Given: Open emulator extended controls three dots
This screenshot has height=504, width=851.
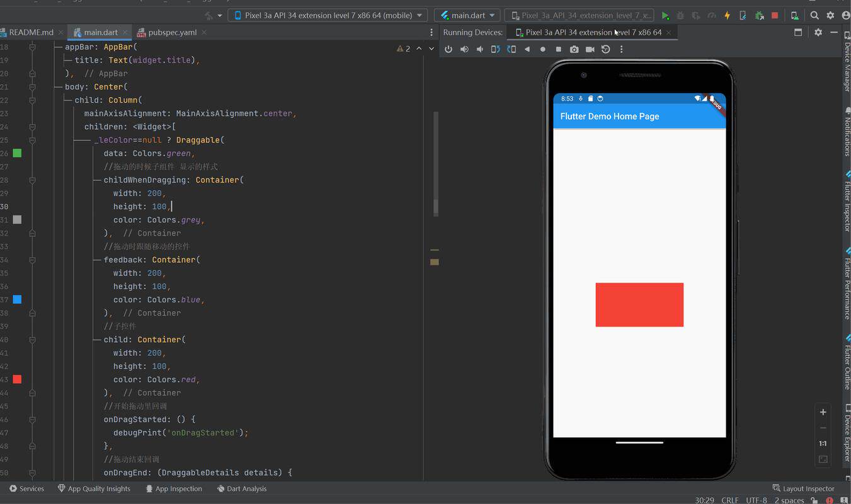Looking at the screenshot, I should tap(621, 49).
